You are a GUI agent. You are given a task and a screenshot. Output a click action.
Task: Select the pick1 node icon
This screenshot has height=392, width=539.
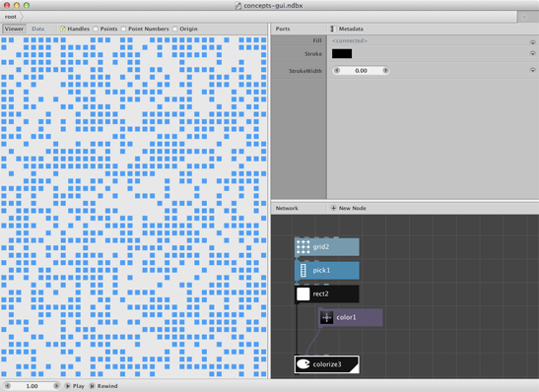303,271
